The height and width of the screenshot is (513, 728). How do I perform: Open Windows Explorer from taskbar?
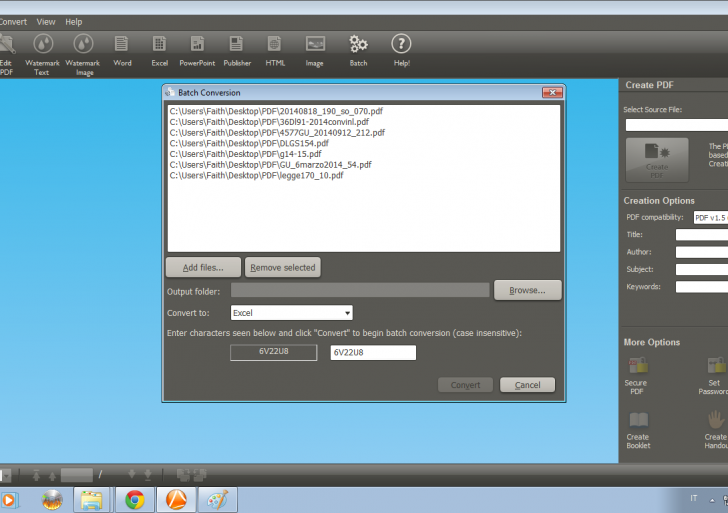91,500
